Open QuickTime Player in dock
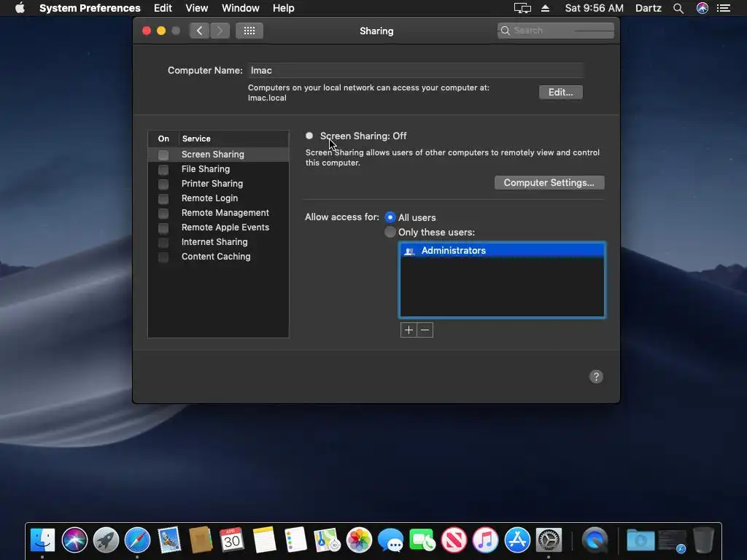This screenshot has width=747, height=560. [x=595, y=540]
